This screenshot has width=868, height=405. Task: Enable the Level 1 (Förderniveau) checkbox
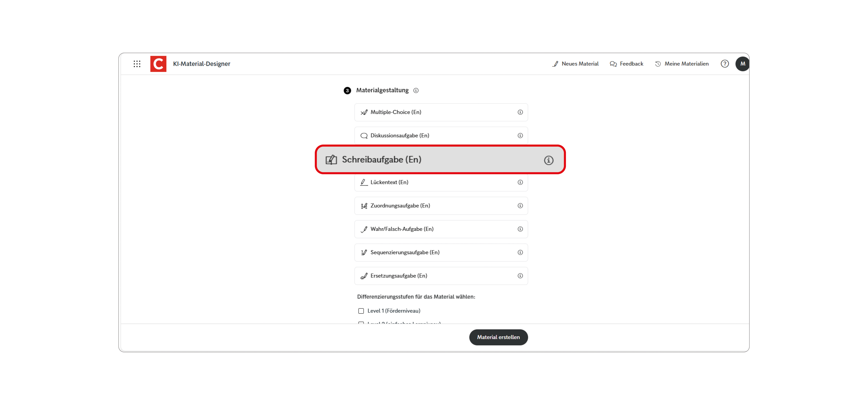click(361, 311)
